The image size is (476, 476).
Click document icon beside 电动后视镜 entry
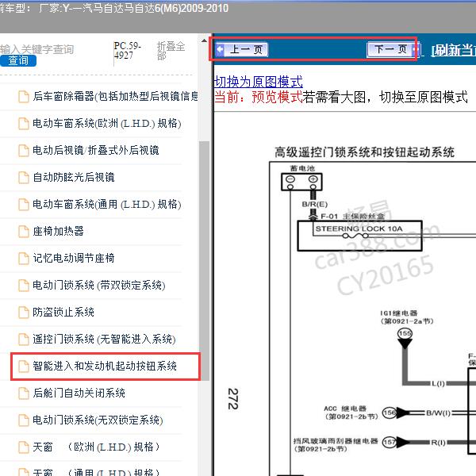[23, 151]
